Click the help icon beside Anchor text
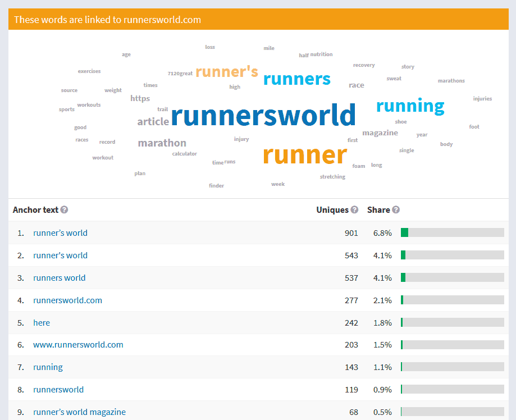The width and height of the screenshot is (516, 420). [64, 209]
